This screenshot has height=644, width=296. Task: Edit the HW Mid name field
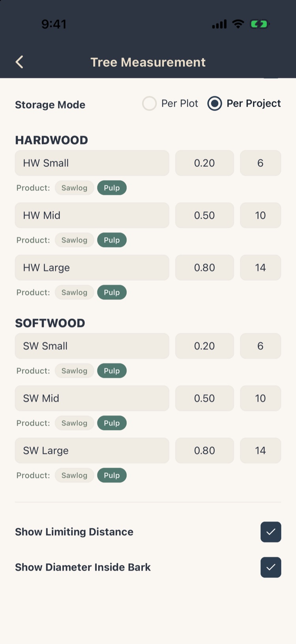[92, 215]
